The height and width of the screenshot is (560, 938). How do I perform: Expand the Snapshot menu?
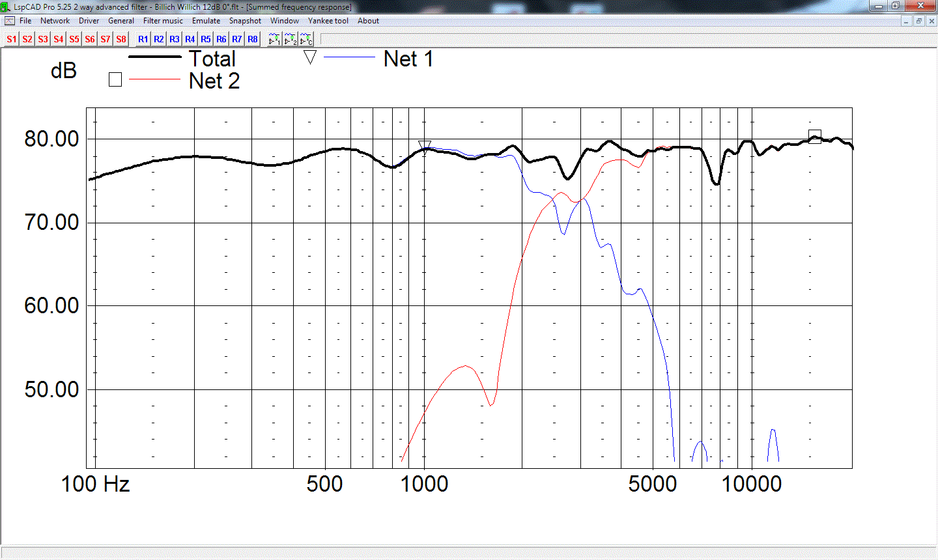tap(245, 21)
